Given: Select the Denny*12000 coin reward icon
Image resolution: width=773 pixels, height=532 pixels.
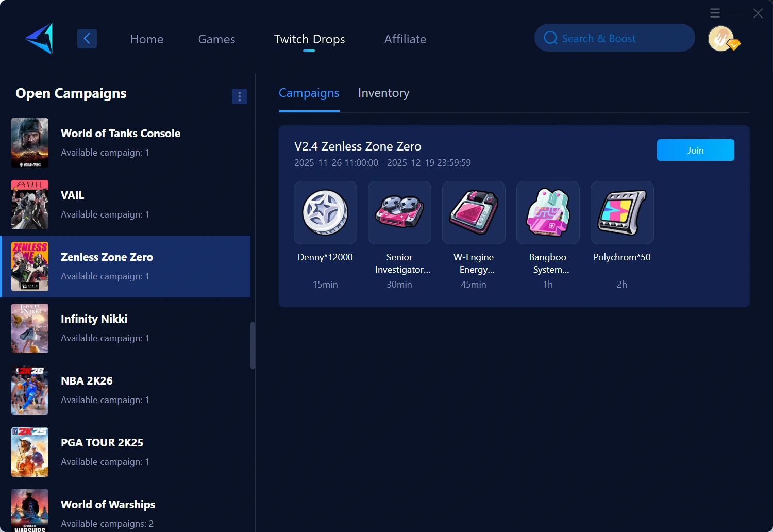Looking at the screenshot, I should tap(325, 212).
